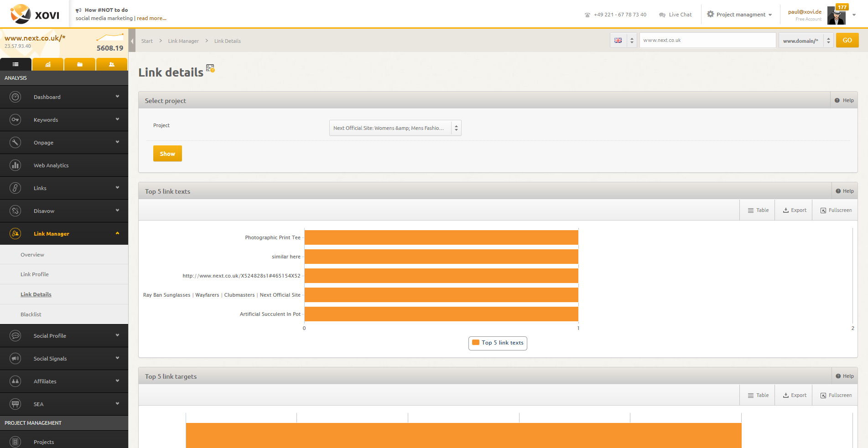Image resolution: width=868 pixels, height=448 pixels.
Task: Switch link targets chart to Table
Action: 758,395
